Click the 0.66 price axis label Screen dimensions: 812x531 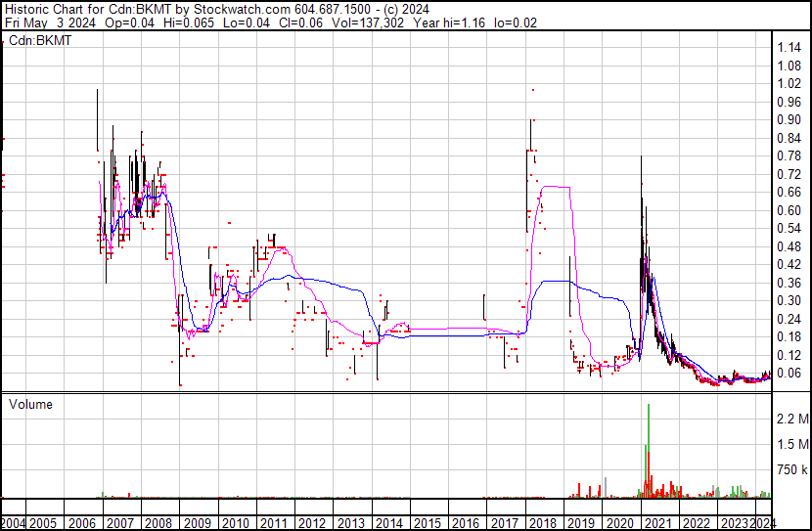point(789,193)
